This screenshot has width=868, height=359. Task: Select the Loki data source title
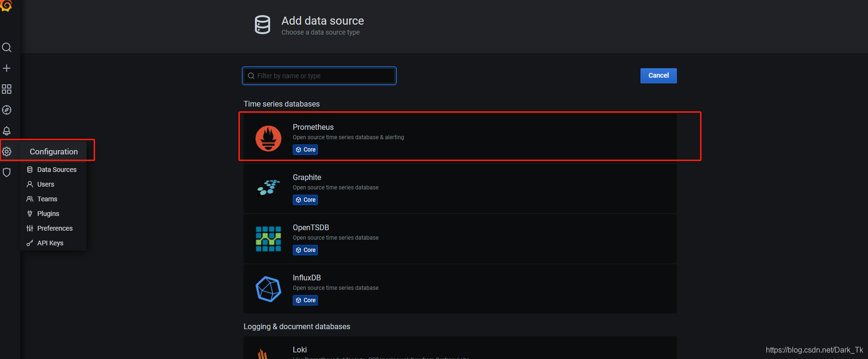point(300,350)
